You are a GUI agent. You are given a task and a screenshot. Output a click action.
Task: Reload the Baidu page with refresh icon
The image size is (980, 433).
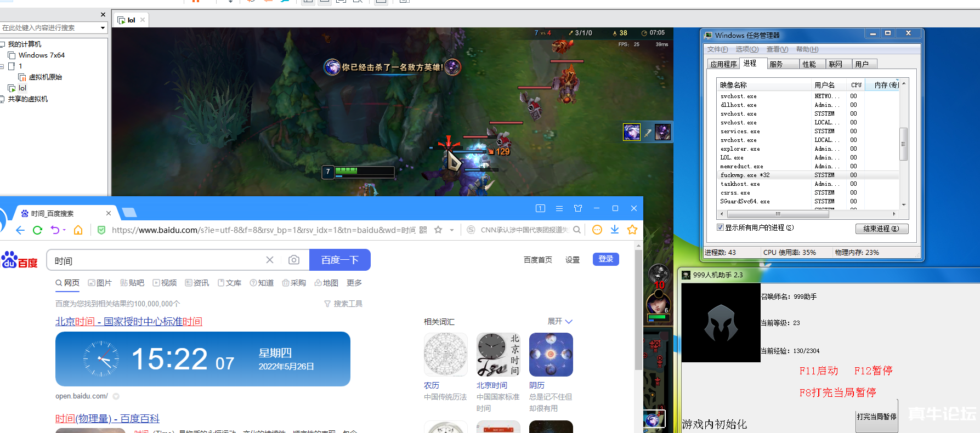point(37,230)
